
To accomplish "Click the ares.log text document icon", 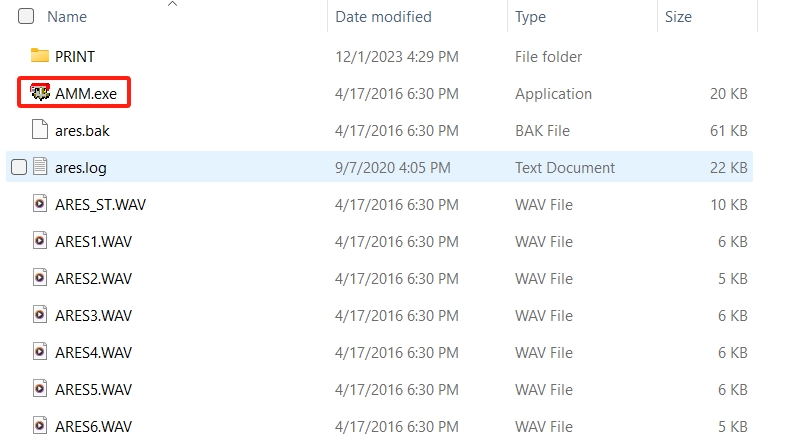I will (40, 167).
